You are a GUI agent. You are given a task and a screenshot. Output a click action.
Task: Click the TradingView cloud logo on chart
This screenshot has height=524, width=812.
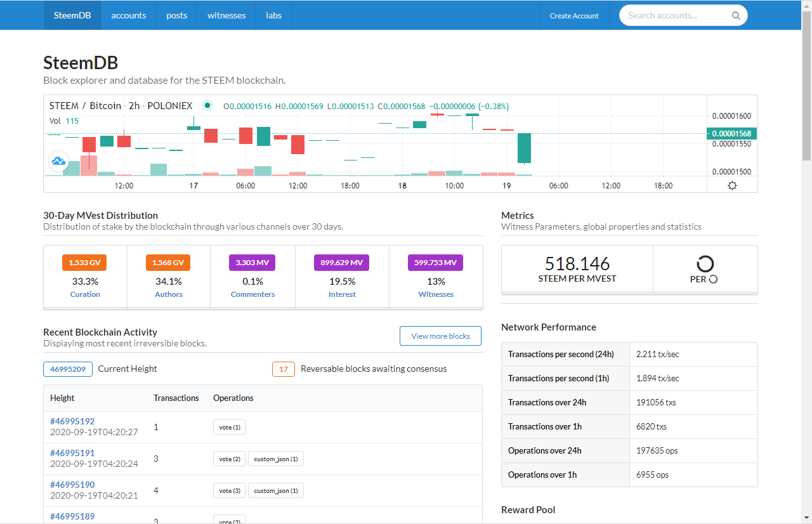[59, 161]
